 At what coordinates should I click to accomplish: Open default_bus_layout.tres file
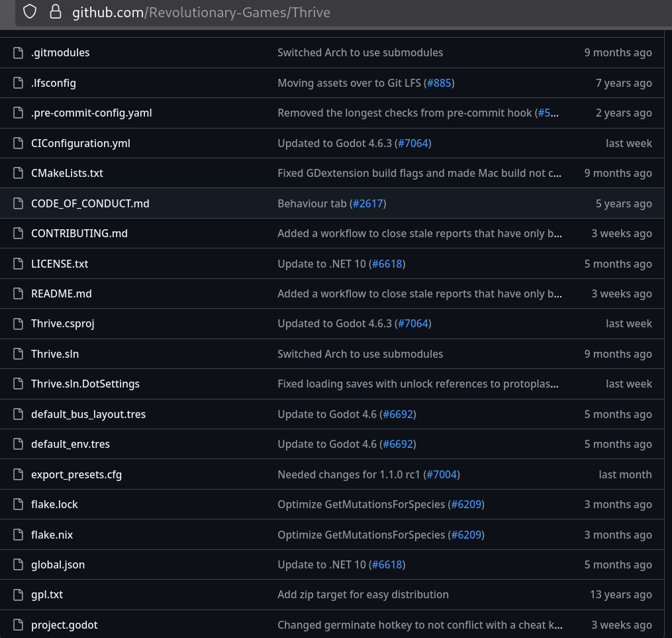(88, 414)
